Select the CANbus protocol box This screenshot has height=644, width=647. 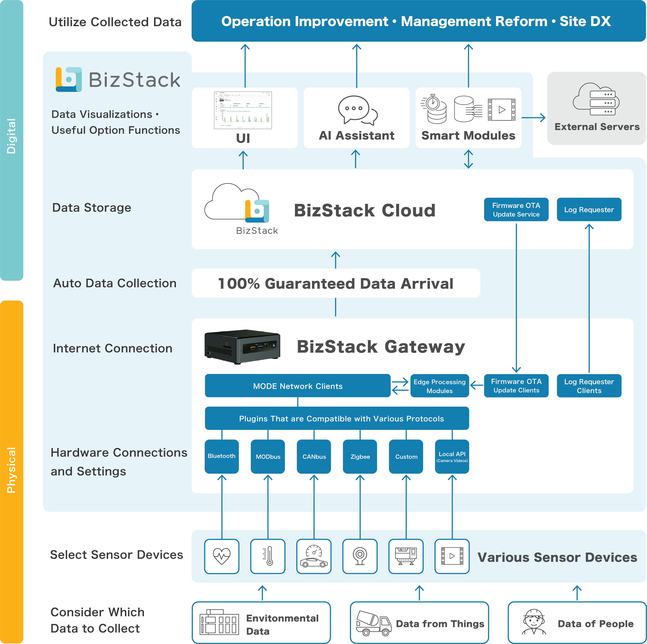[314, 457]
